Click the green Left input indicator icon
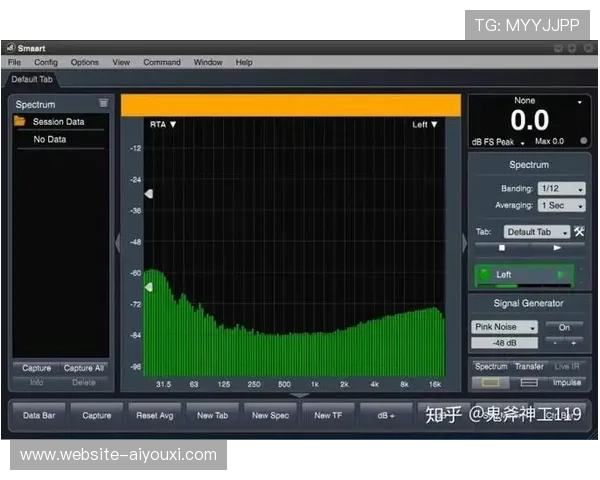The height and width of the screenshot is (480, 600). (x=483, y=274)
